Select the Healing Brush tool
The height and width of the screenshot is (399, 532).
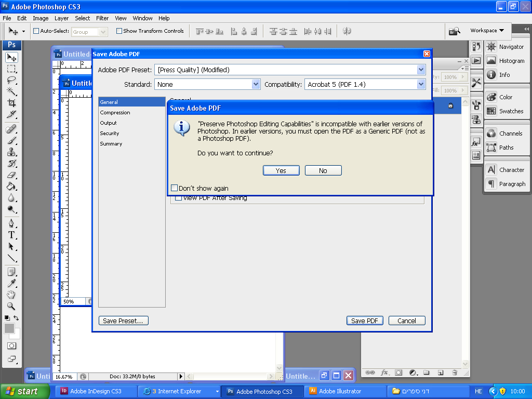(x=11, y=129)
